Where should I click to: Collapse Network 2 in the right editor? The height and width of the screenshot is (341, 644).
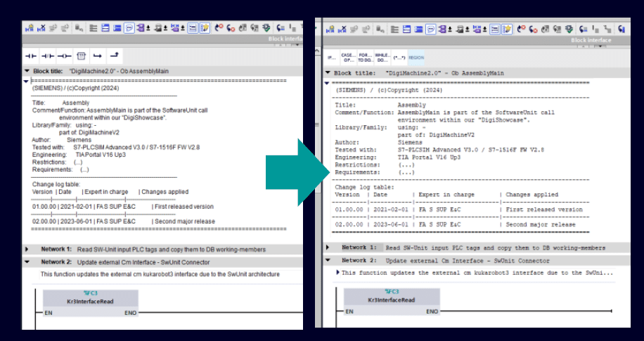328,260
